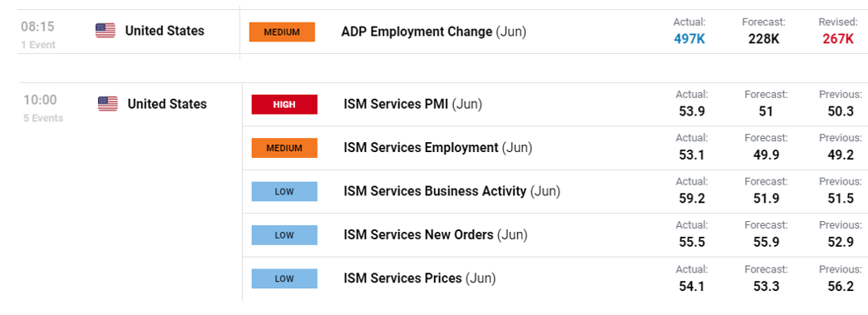Click LOW badge beside ISM Services New Orders

tap(284, 234)
